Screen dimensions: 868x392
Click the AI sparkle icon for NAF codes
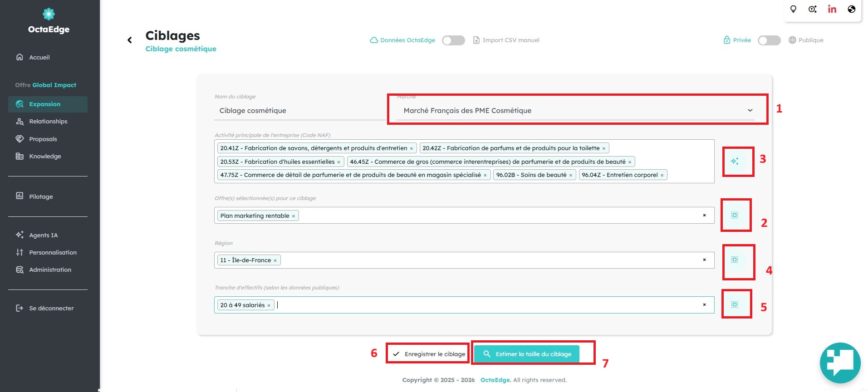(735, 161)
